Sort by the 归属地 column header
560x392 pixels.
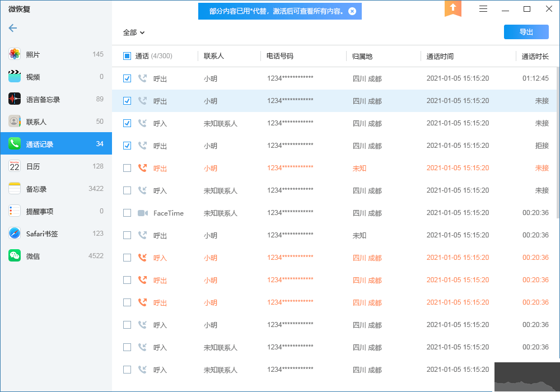coord(362,57)
